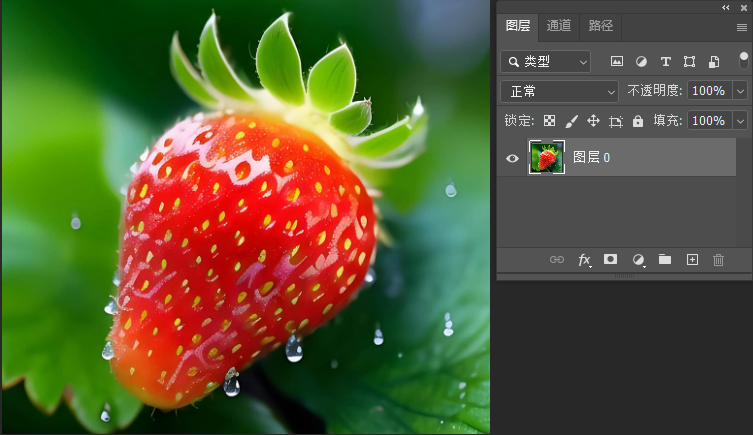The image size is (753, 435).
Task: Create new group folder icon
Action: (665, 260)
